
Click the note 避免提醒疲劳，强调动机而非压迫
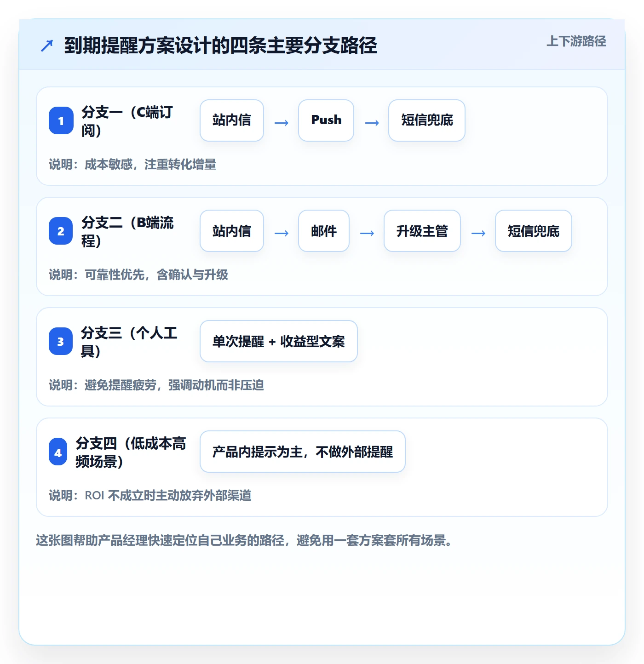click(174, 385)
